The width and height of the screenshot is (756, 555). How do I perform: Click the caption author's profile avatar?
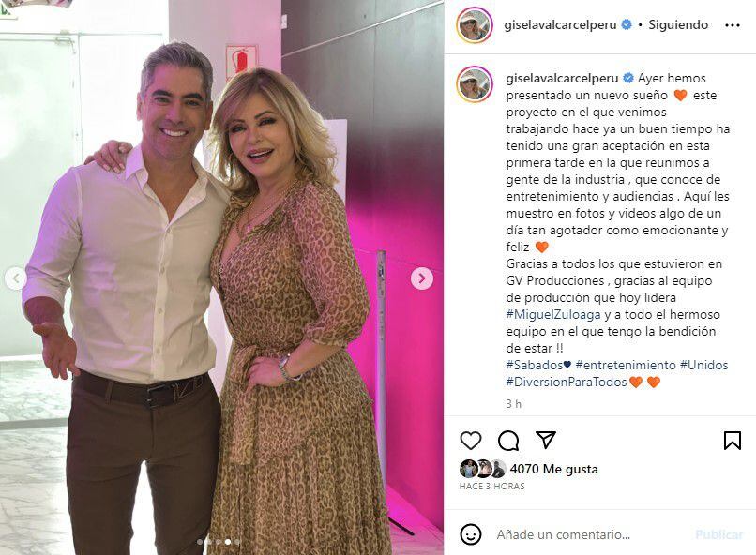475,84
